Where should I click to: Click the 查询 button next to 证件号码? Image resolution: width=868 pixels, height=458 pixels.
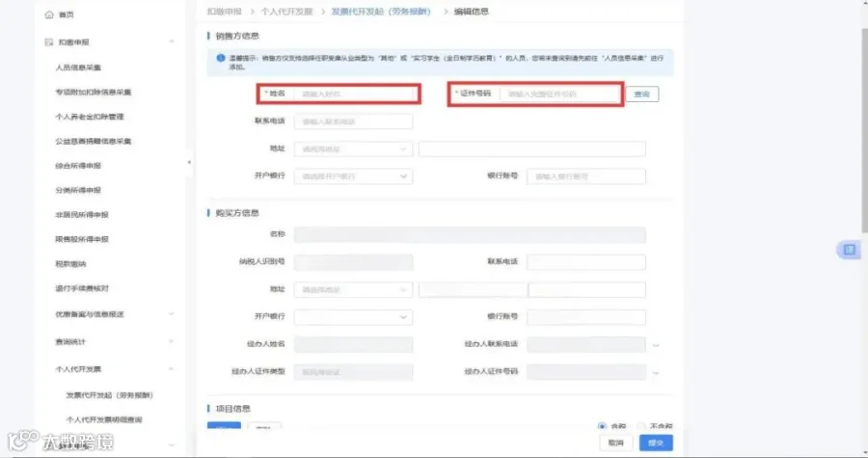click(x=642, y=94)
